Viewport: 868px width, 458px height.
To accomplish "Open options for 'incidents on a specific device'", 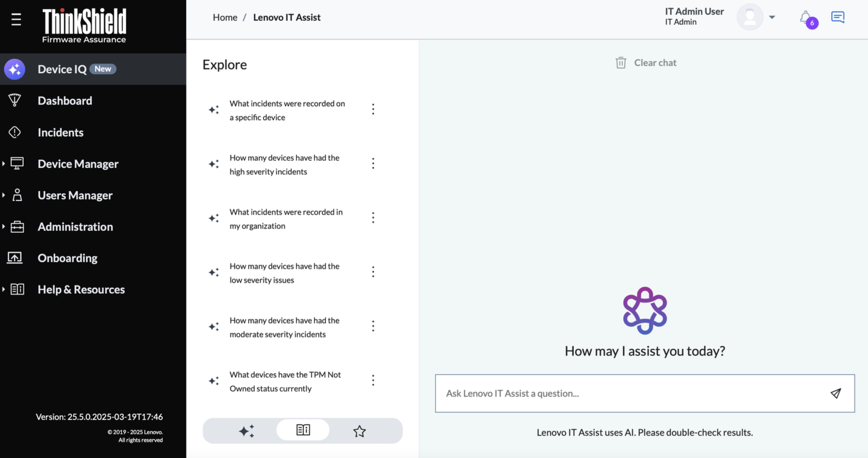I will [373, 109].
